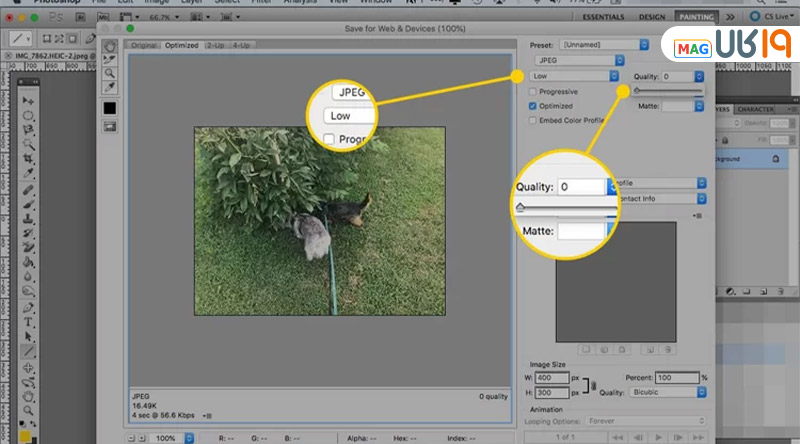Switch to the 2-Up preview tab

pyautogui.click(x=215, y=45)
